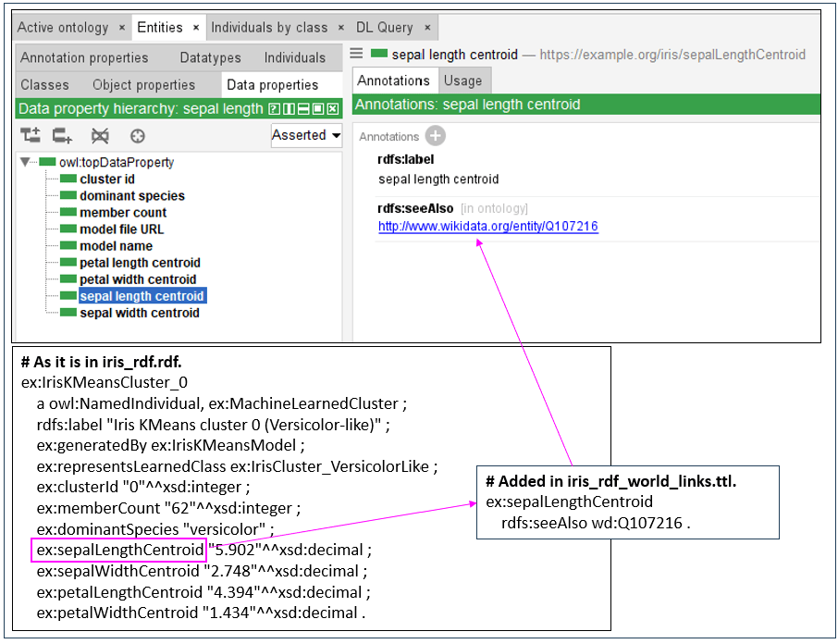Click the 'sepal length centroid' label value
Screen dimensions: 838x644
(438, 179)
